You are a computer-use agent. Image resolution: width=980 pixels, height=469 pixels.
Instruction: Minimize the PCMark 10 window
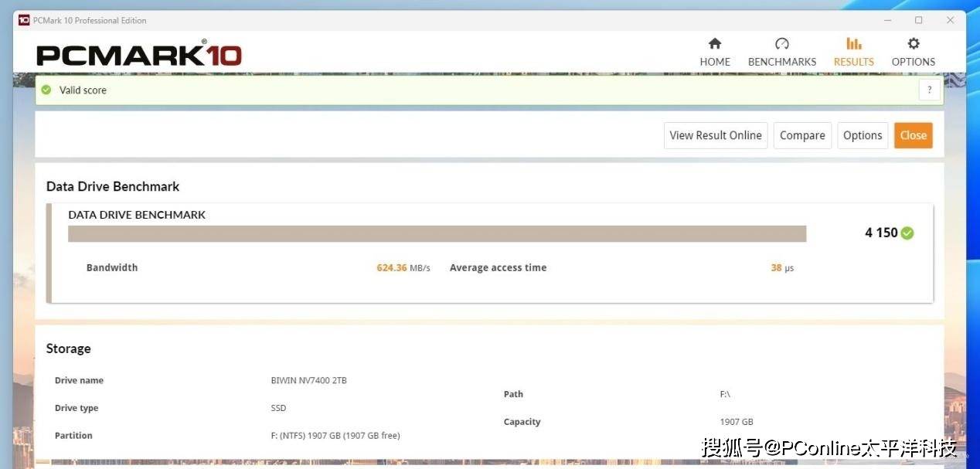[x=886, y=20]
